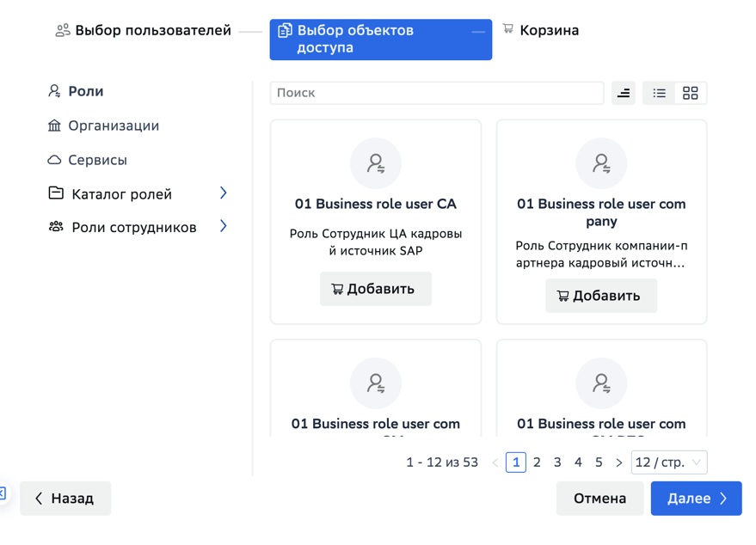Open the '12 / стр.' page size dropdown
This screenshot has width=756, height=545.
tap(669, 462)
